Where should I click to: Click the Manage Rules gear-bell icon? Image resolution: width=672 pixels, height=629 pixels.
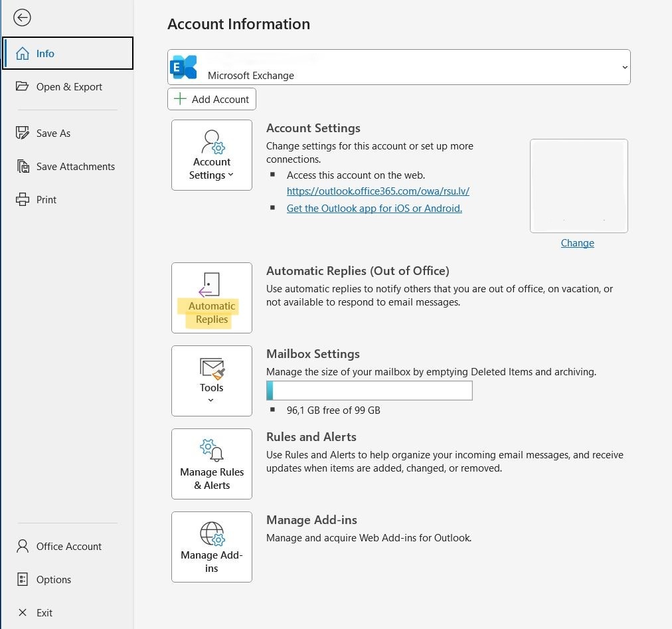pyautogui.click(x=212, y=450)
